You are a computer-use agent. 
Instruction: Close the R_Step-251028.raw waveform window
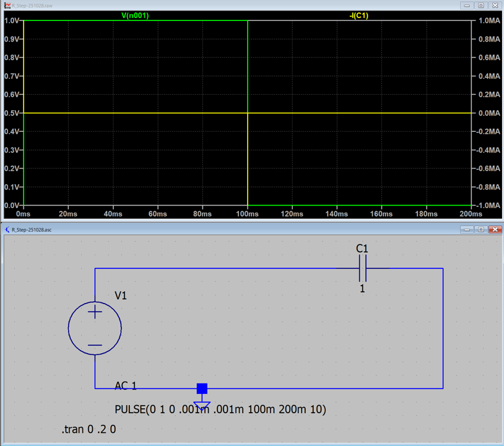494,5
